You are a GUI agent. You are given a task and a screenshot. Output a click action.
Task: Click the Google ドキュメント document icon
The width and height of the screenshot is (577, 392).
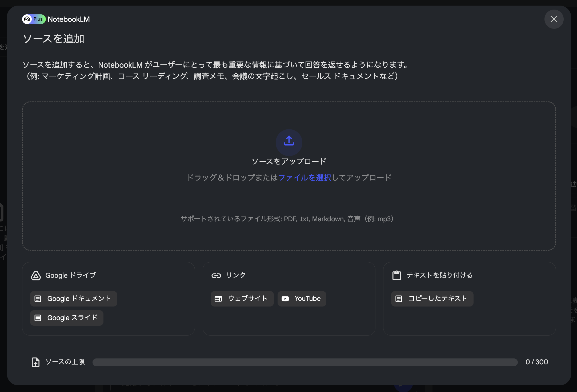point(38,299)
